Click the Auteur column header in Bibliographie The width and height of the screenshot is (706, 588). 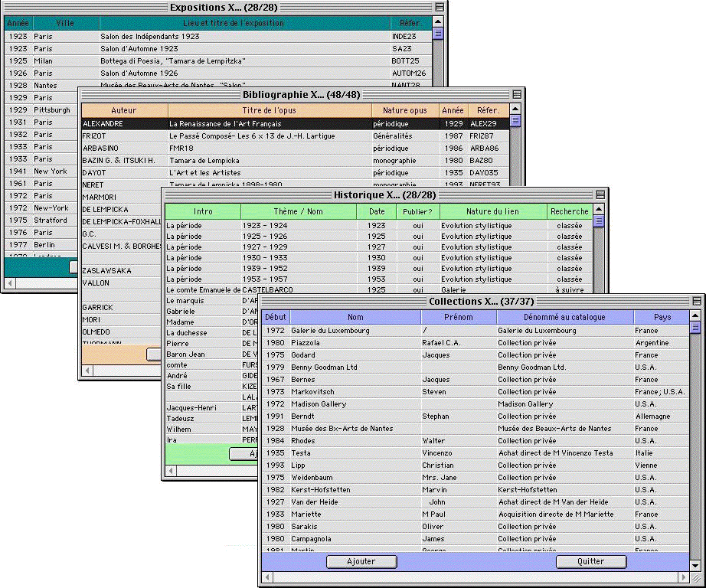click(124, 110)
